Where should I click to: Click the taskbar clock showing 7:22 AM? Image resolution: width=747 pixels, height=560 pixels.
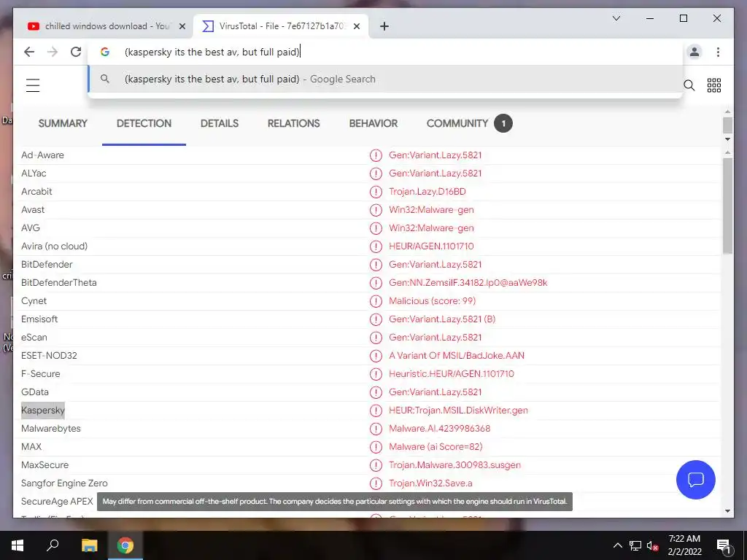pos(684,545)
